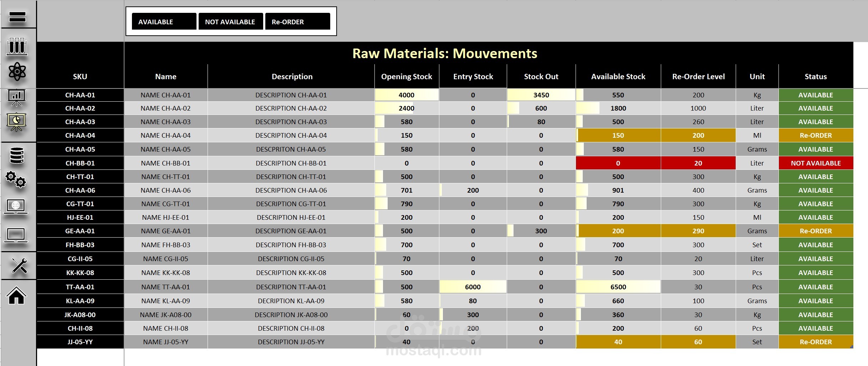
Task: Select opening stock 2400 for CH-AA-02
Action: (407, 108)
